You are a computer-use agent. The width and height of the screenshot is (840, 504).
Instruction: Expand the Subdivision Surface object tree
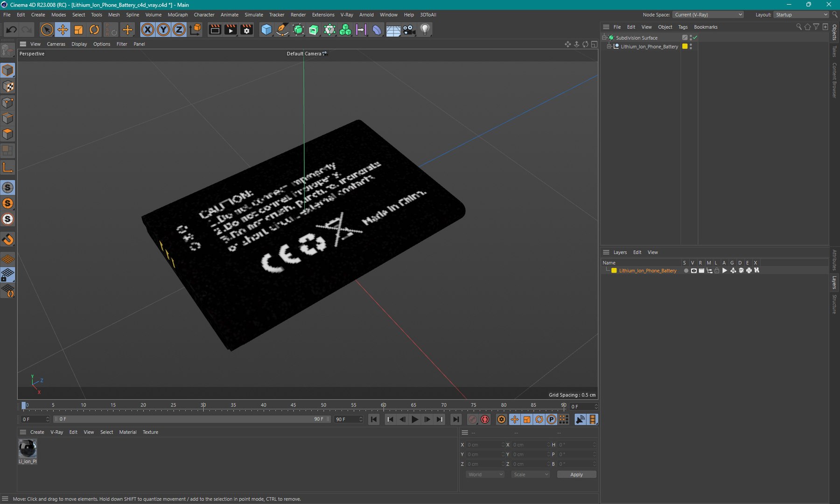[x=604, y=37]
